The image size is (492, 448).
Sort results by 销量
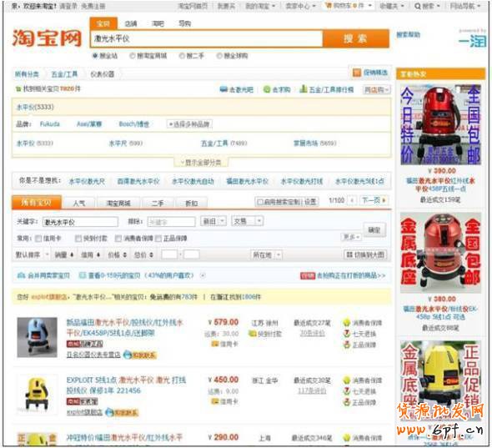coord(64,255)
